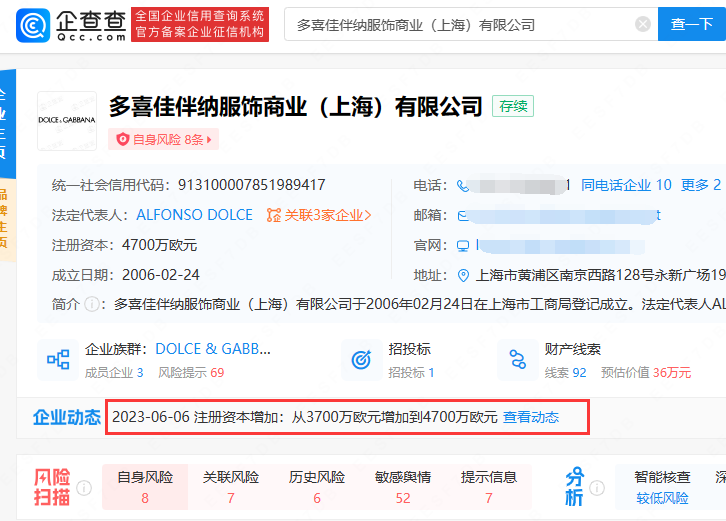Open 招投标 1 count link
Viewport: 726px width, 521px height.
[411, 373]
